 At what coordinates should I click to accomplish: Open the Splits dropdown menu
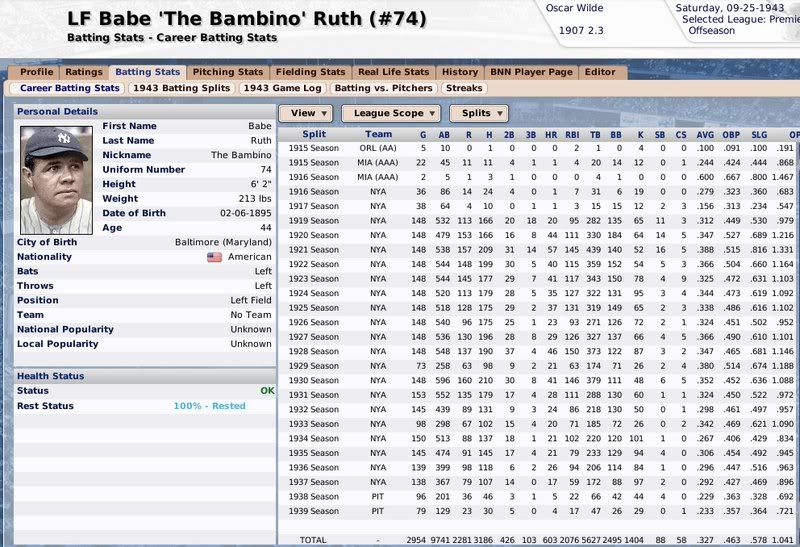[484, 113]
